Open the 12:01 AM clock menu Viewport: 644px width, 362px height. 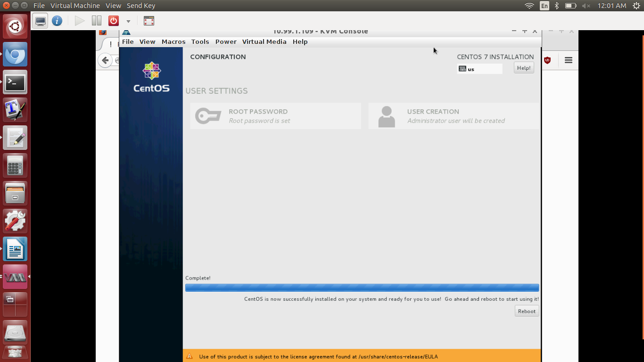click(611, 6)
